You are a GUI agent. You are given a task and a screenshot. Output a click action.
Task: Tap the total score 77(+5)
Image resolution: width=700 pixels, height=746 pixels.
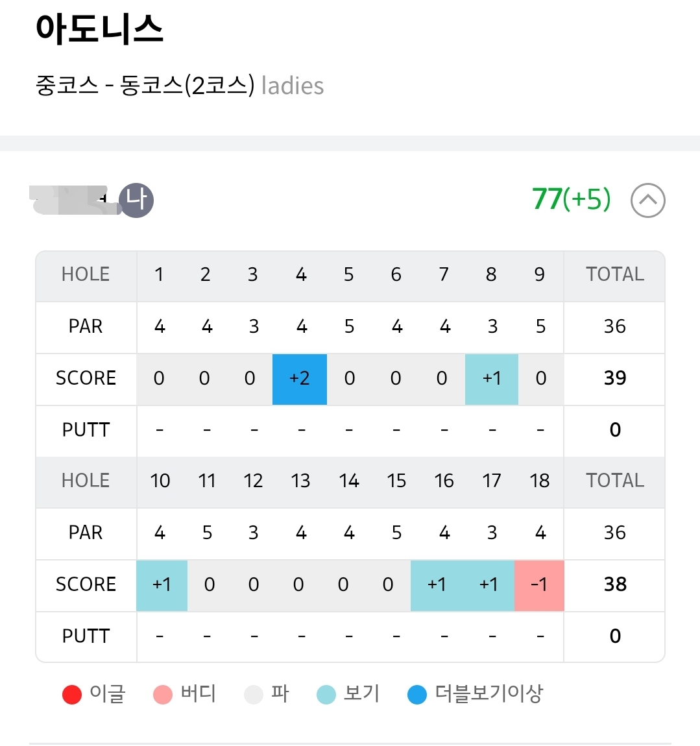(x=571, y=199)
